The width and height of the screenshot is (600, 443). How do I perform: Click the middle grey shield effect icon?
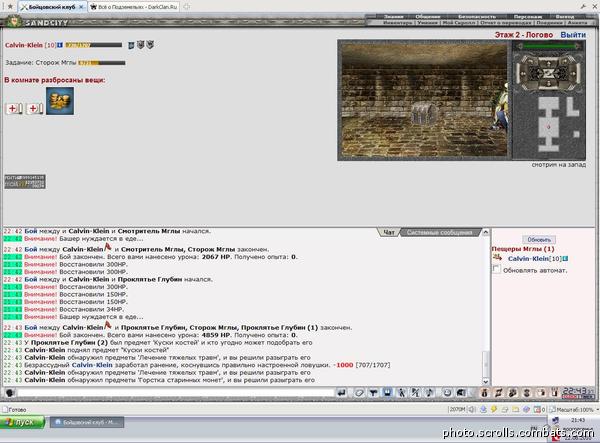tap(140, 45)
